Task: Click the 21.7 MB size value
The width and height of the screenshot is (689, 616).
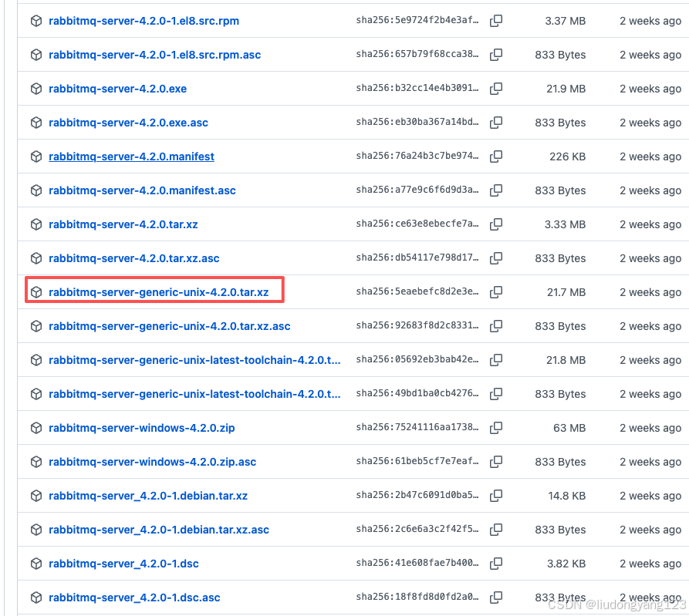Action: (x=566, y=292)
